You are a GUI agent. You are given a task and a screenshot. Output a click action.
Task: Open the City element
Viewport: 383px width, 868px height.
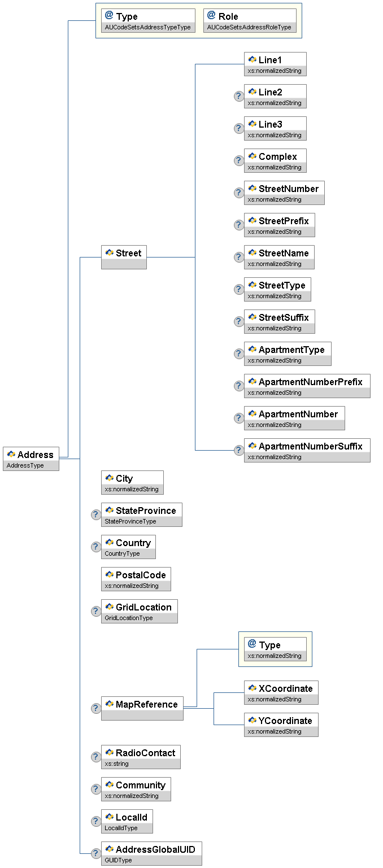click(x=132, y=482)
